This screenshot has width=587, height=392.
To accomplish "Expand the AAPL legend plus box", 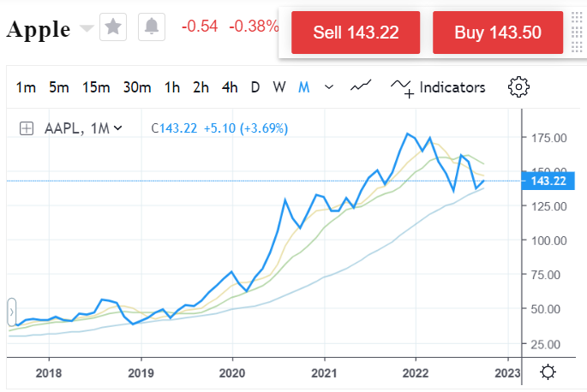I will [x=27, y=128].
